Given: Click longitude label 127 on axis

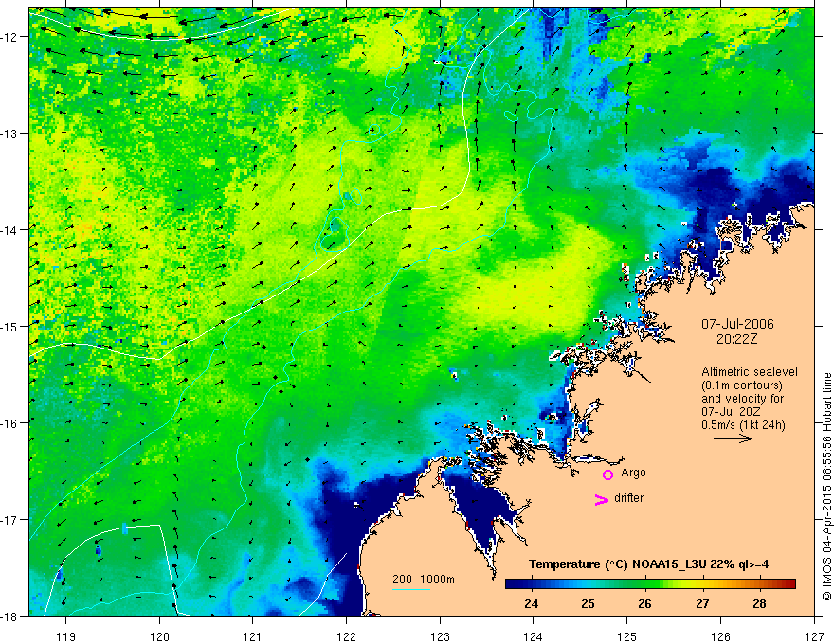Looking at the screenshot, I should pos(814,636).
